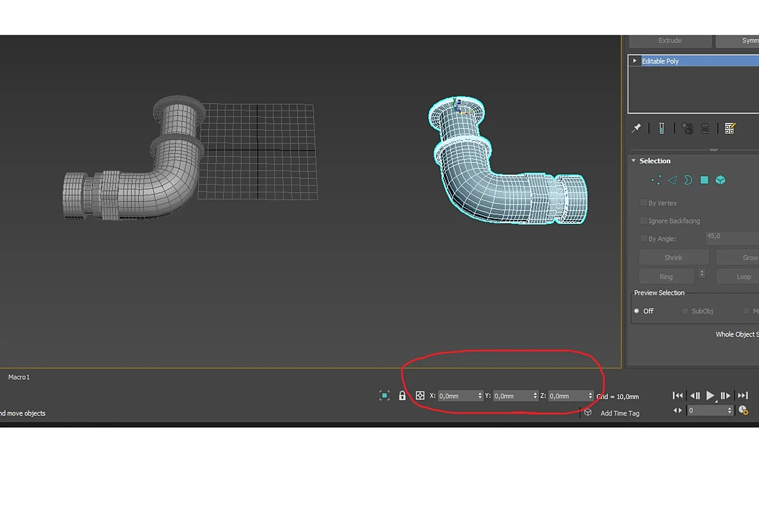Expand the Editable Poly stack entry
The width and height of the screenshot is (759, 532).
[635, 60]
